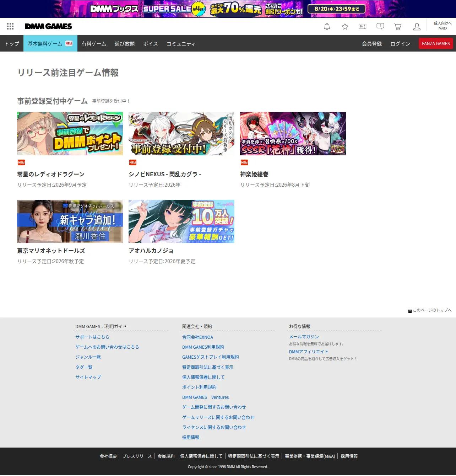Open DMMアフィリエイト link
Screen dimensions: 456x476
pos(309,352)
